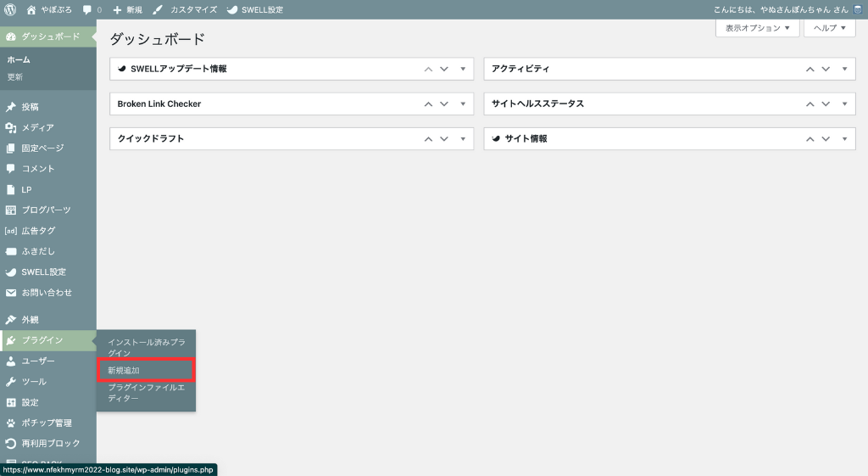Click the プラグイン plug icon
The image size is (868, 476).
pos(10,340)
